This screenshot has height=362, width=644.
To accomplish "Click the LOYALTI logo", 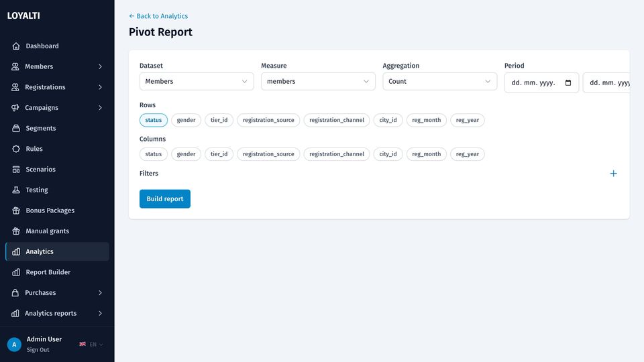I will tap(23, 15).
